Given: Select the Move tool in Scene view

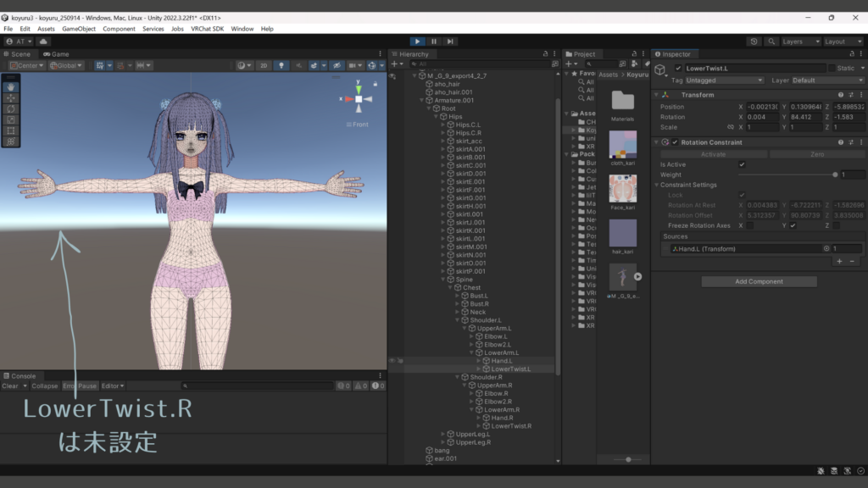Looking at the screenshot, I should [x=11, y=97].
